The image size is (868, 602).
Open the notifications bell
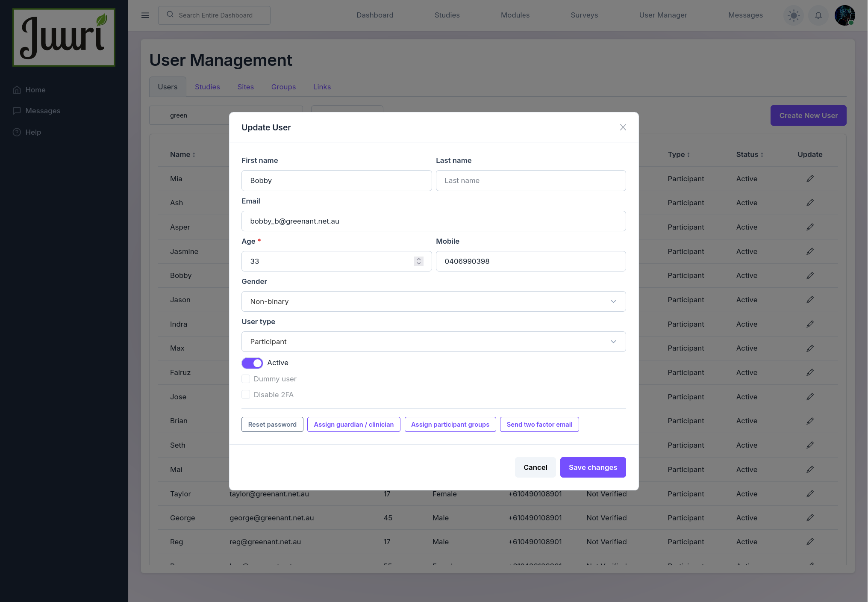coord(818,15)
